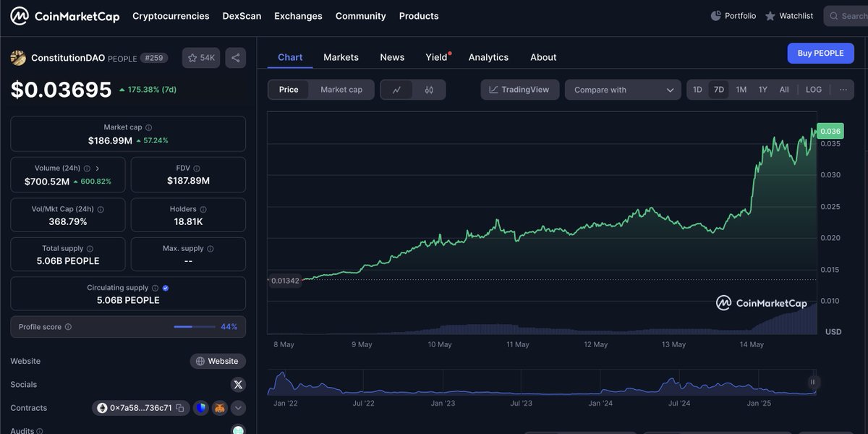Share ConstitutionDAO page via share icon
Screen dimensions: 868x434
[235, 58]
